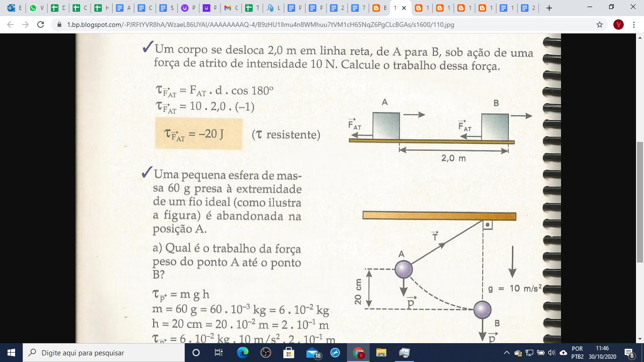This screenshot has width=644, height=362.
Task: Open the Windows Start menu
Action: point(11,353)
